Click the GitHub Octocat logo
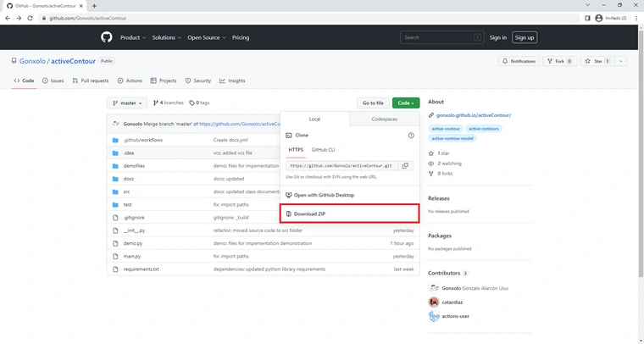This screenshot has height=344, width=644. 107,37
